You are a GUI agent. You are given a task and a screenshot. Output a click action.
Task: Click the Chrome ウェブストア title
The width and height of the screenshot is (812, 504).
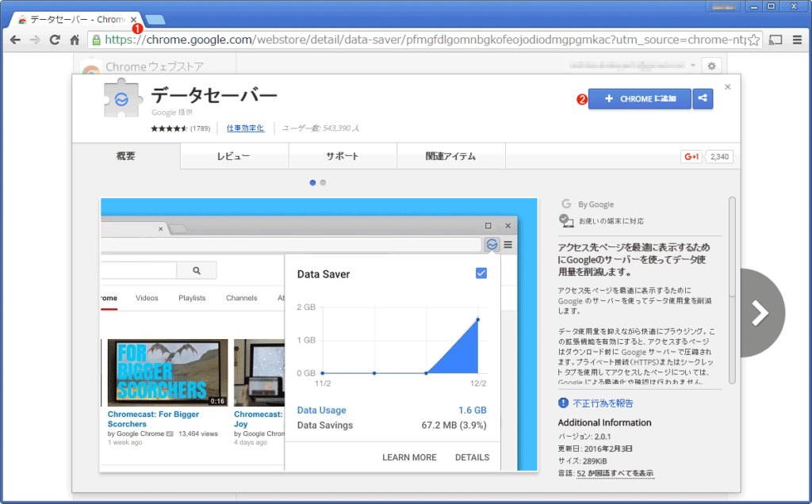pos(155,67)
